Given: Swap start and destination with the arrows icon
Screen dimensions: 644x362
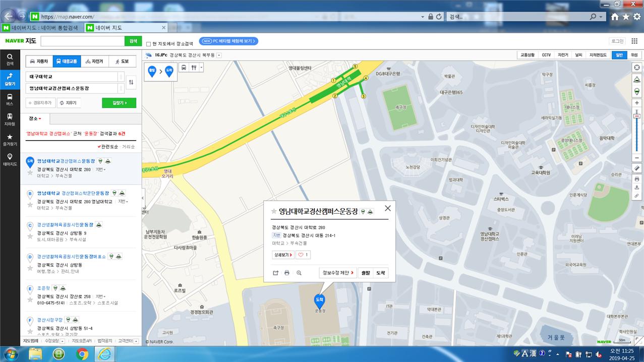Looking at the screenshot, I should (131, 82).
